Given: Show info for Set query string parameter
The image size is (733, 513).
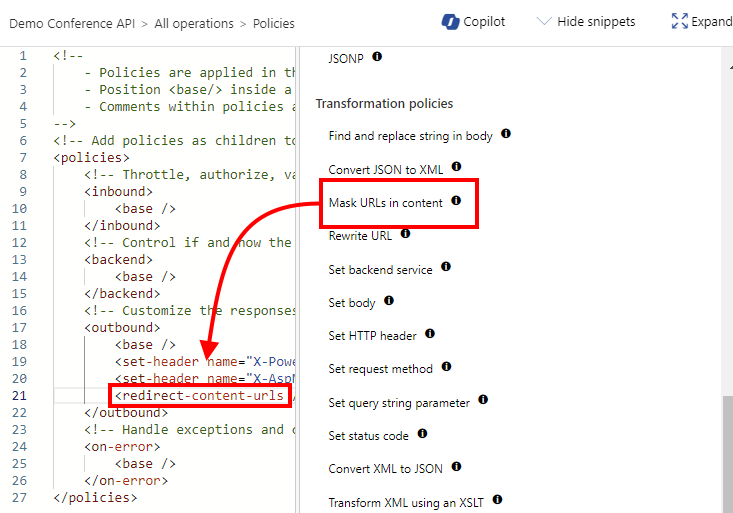Looking at the screenshot, I should 483,399.
